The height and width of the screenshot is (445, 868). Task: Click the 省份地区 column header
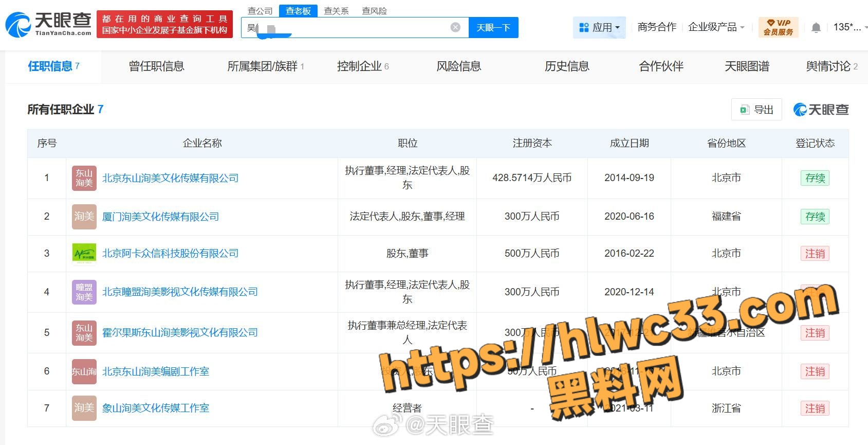[x=726, y=143]
